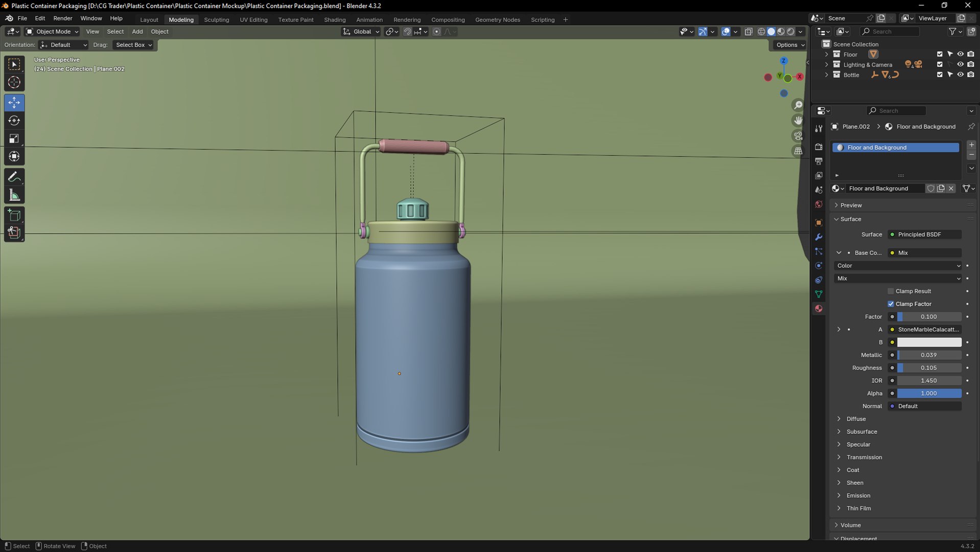Click the outliner Search field
Viewport: 980px width, 552px height.
tap(890, 32)
